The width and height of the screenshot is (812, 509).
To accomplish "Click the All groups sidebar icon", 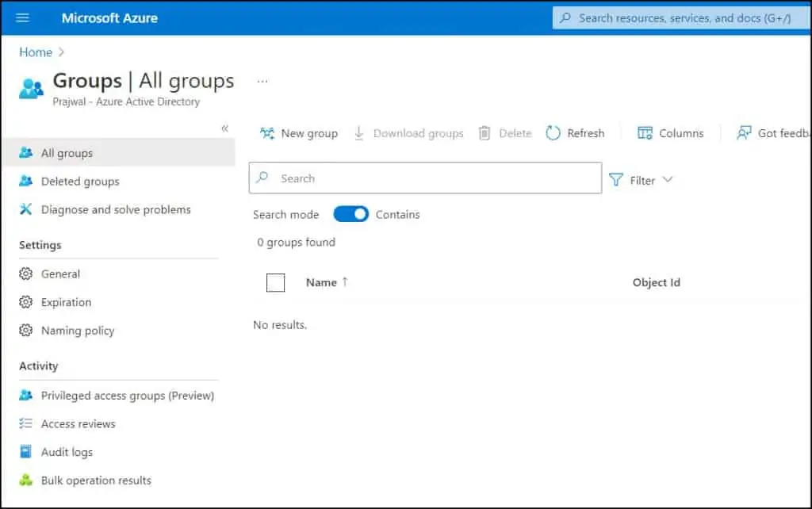I will point(25,153).
